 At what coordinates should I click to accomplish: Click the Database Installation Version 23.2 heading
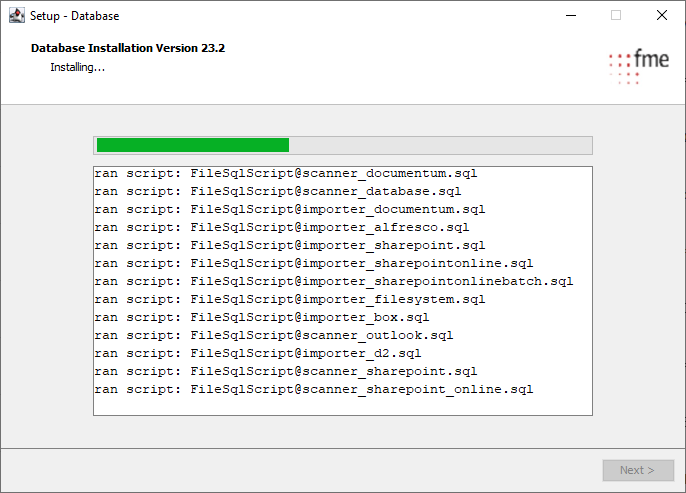click(128, 48)
